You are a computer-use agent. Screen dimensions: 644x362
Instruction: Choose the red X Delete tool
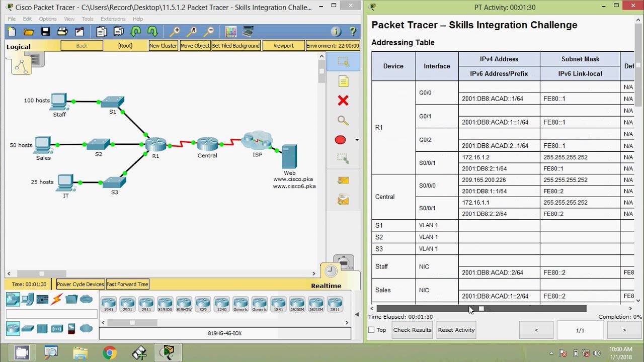[343, 101]
